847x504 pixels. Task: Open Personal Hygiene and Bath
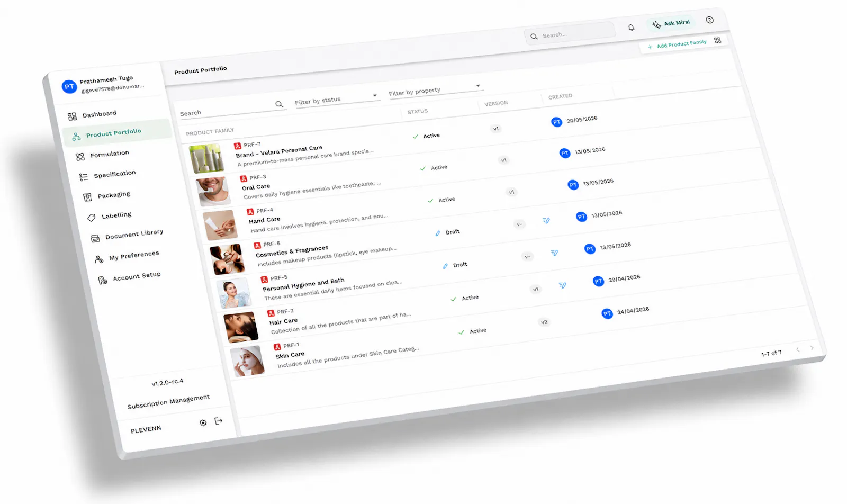click(304, 284)
